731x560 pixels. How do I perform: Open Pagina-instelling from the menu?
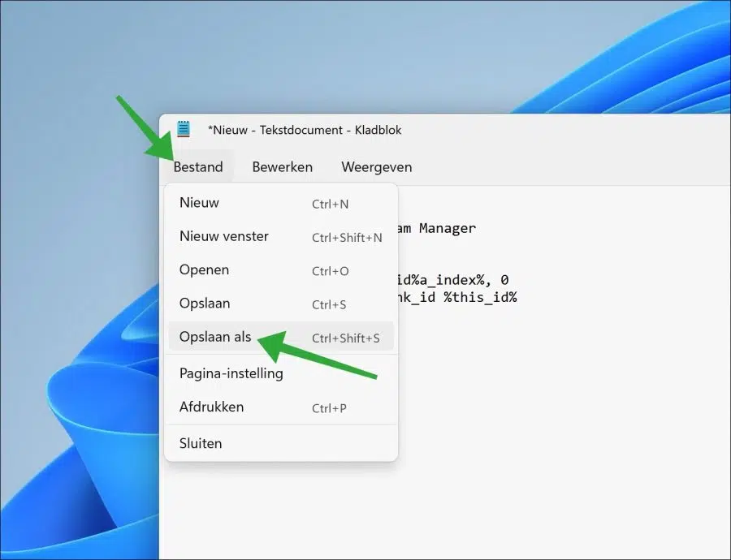[281, 373]
